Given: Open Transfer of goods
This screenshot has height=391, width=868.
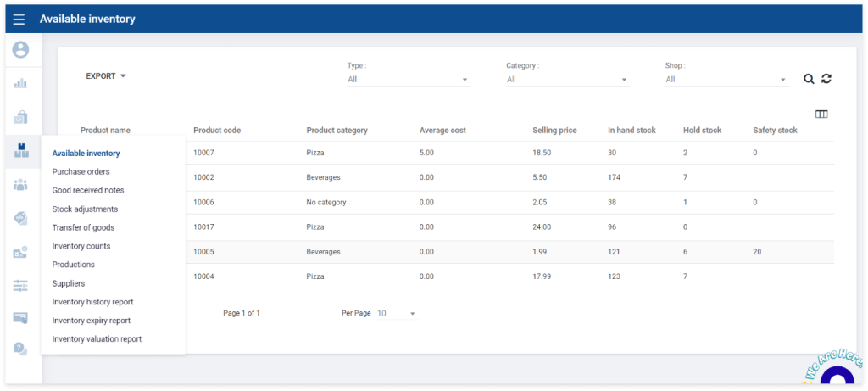Looking at the screenshot, I should tap(83, 227).
